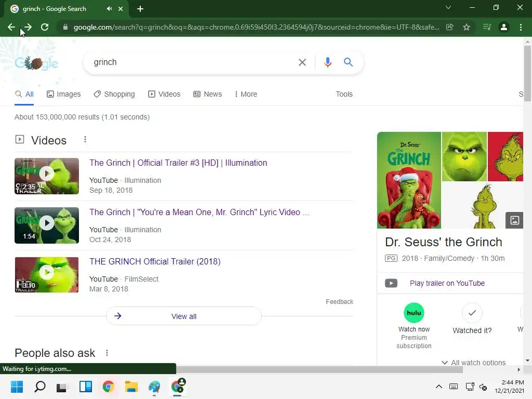Viewport: 532px width, 399px height.
Task: Switch to the News tab
Action: 208,95
